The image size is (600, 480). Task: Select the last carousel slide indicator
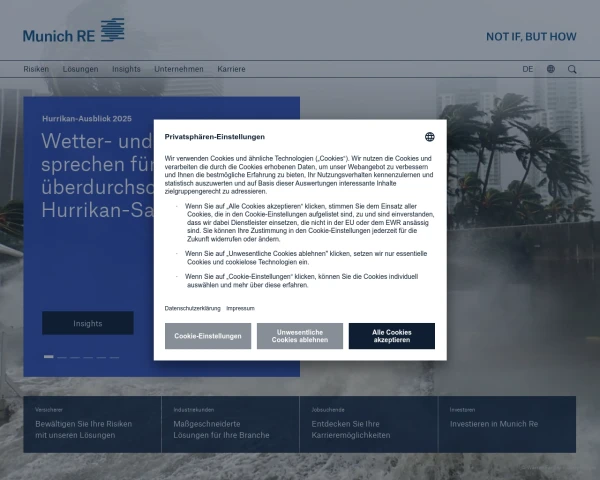coord(114,357)
